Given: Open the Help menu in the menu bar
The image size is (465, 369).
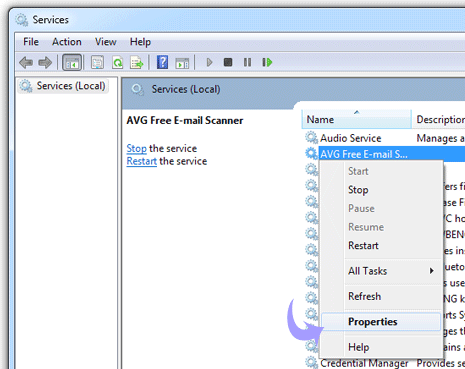Looking at the screenshot, I should point(140,42).
